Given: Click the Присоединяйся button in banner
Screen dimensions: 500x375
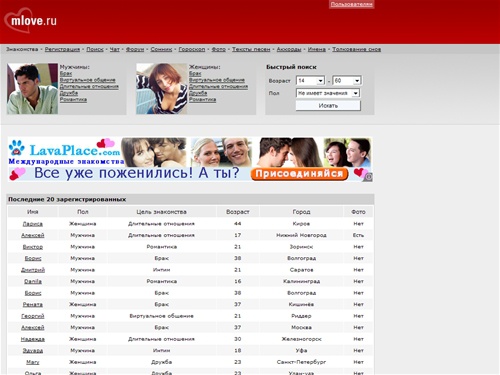Looking at the screenshot, I should 299,174.
